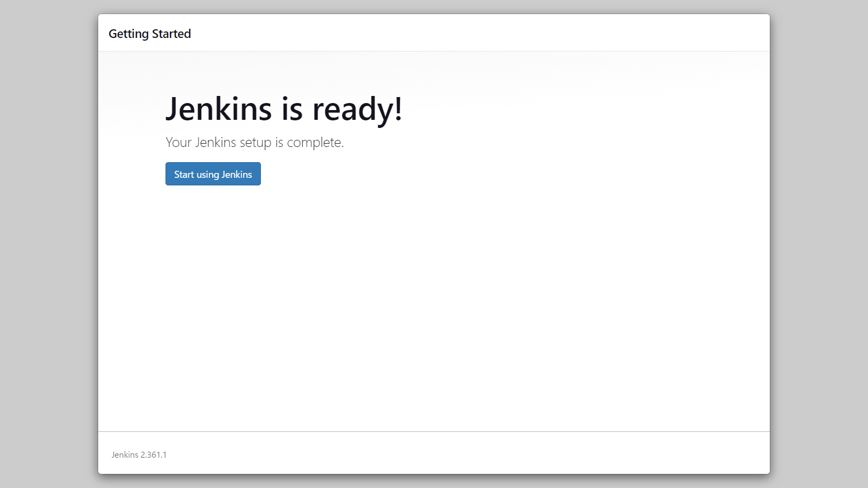Click the Jenkins is ready! heading
Viewport: 868px width, 488px height.
(284, 109)
